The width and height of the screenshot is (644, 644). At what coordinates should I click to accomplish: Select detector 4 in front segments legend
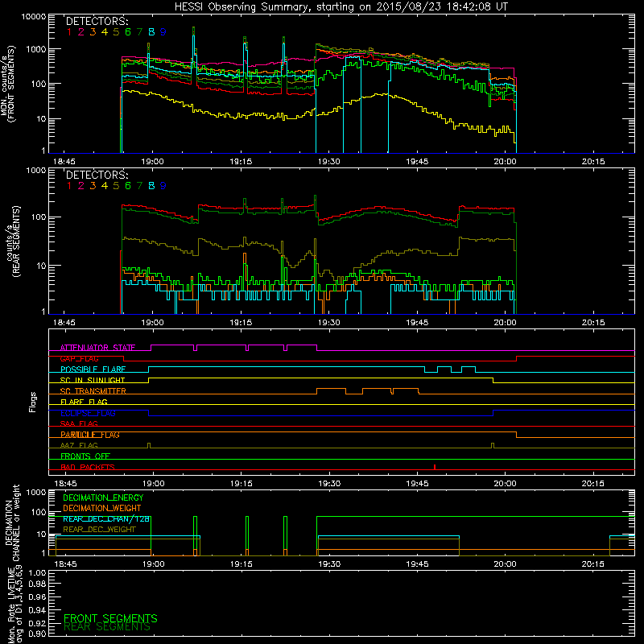coord(105,31)
